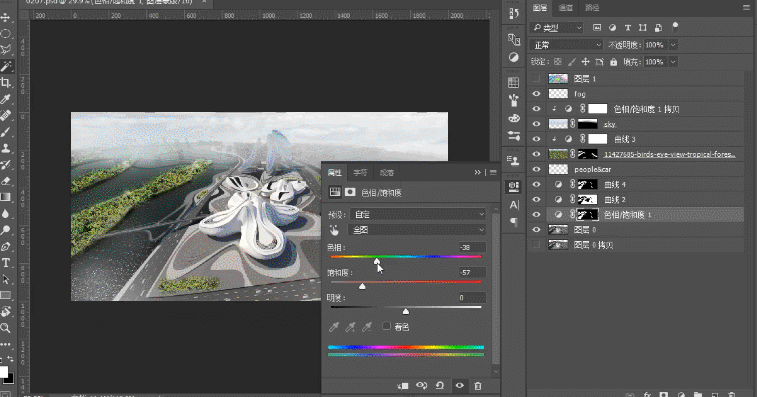The height and width of the screenshot is (397, 757).
Task: Enable the 着色 colorize checkbox
Action: point(386,326)
